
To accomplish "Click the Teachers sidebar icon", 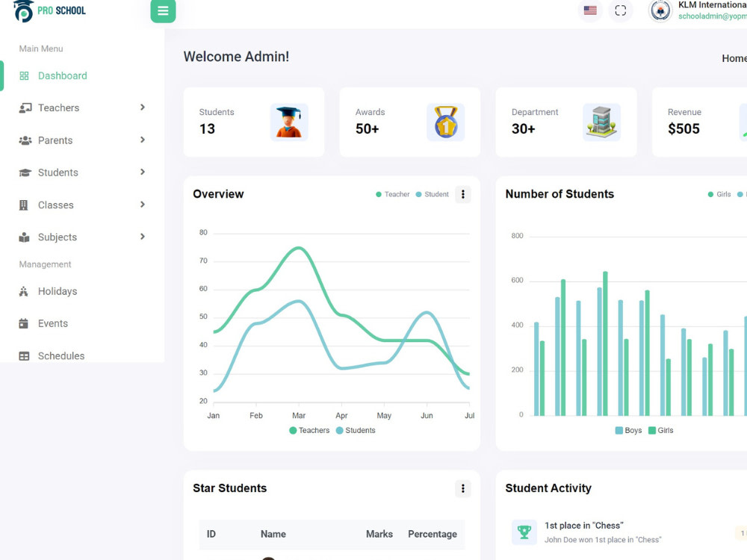I will pyautogui.click(x=25, y=108).
